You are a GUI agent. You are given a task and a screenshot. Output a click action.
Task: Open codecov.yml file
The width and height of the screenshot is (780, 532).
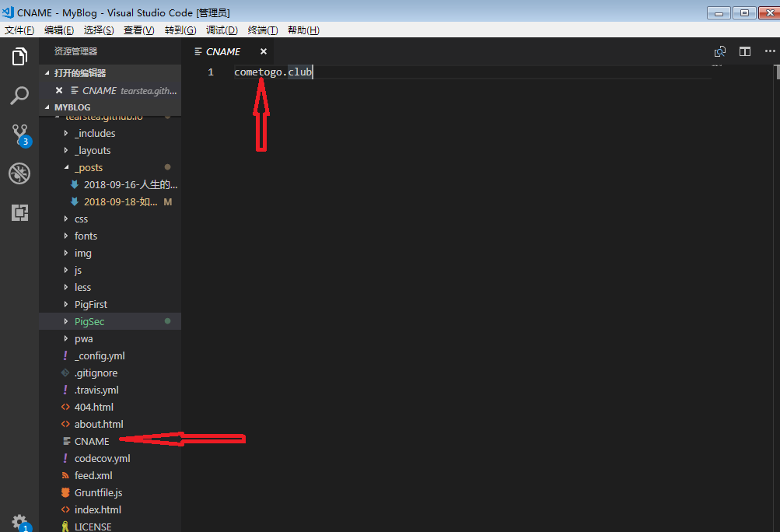coord(103,458)
